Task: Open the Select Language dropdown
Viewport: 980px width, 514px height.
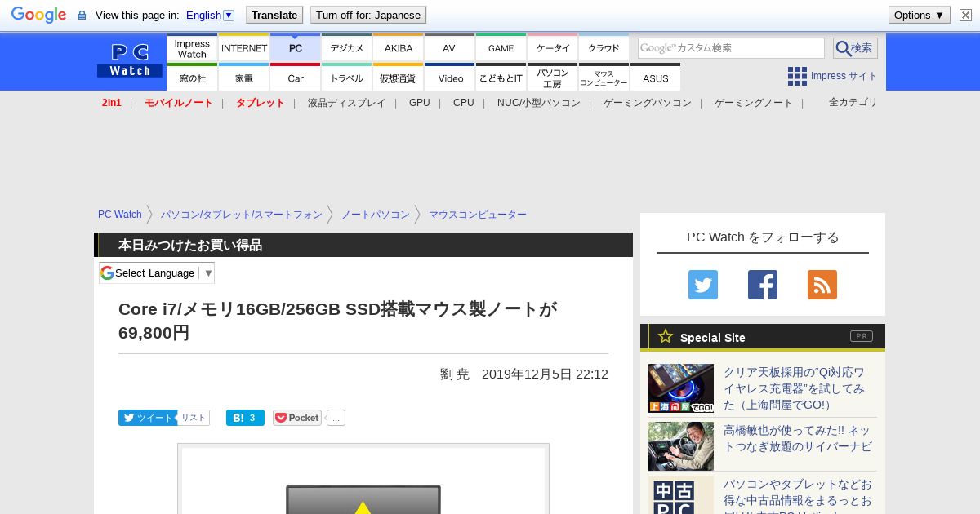Action: click(x=157, y=273)
